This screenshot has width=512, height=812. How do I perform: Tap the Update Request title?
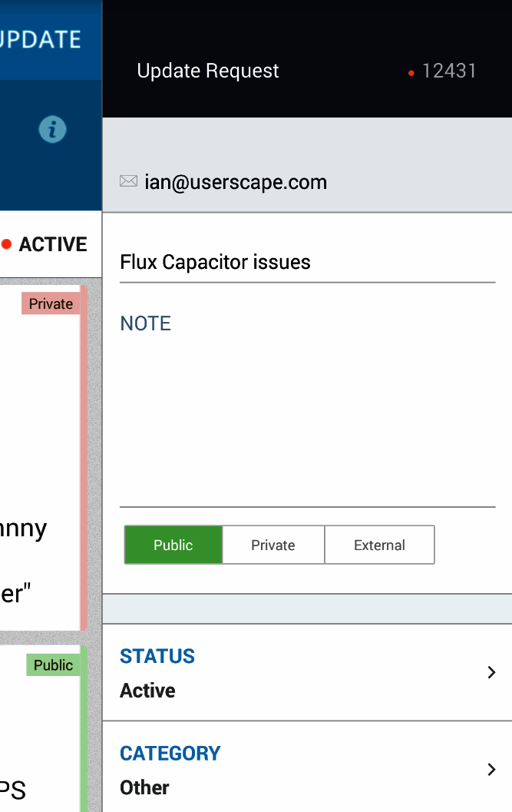point(208,71)
